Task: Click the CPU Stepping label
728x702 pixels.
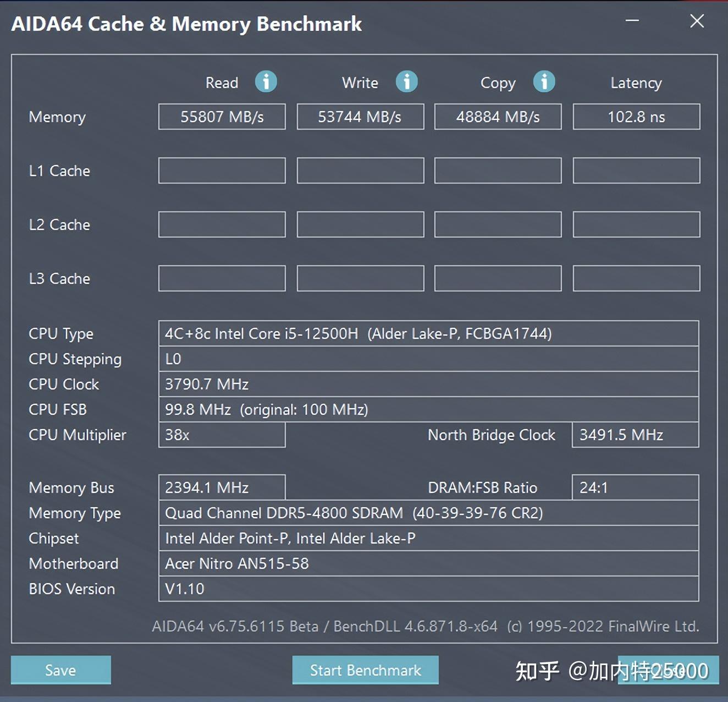Action: pyautogui.click(x=75, y=359)
